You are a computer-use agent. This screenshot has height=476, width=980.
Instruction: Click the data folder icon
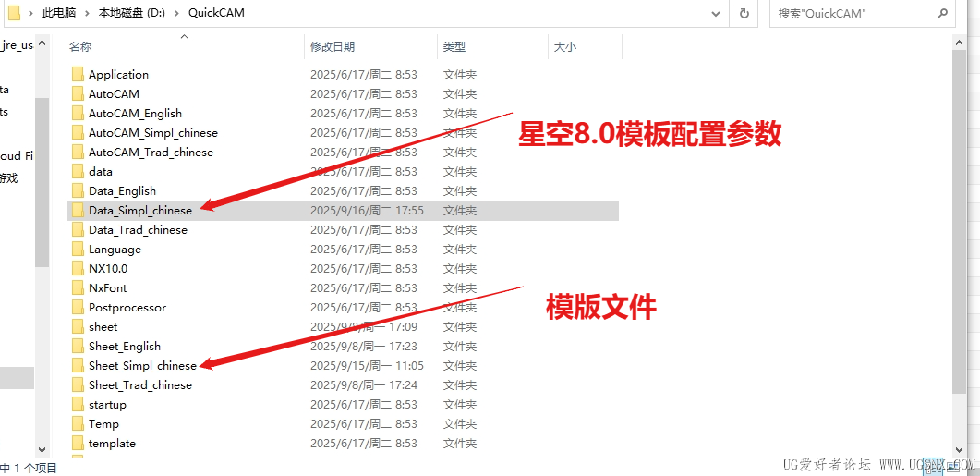click(x=78, y=171)
